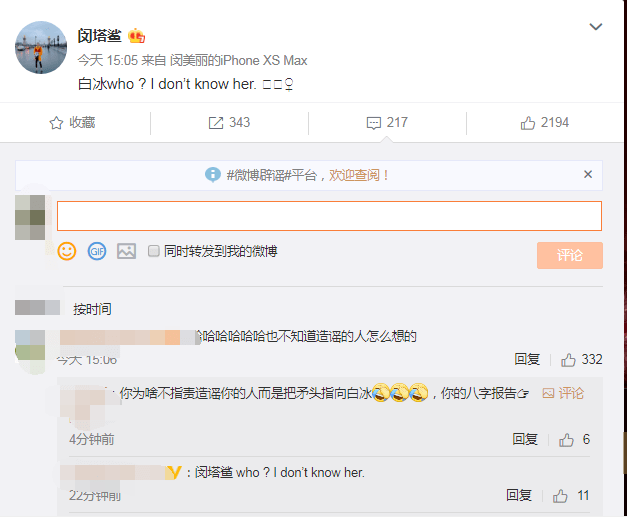627x518 pixels.
Task: View the 评论 image attachment link
Action: [x=563, y=394]
